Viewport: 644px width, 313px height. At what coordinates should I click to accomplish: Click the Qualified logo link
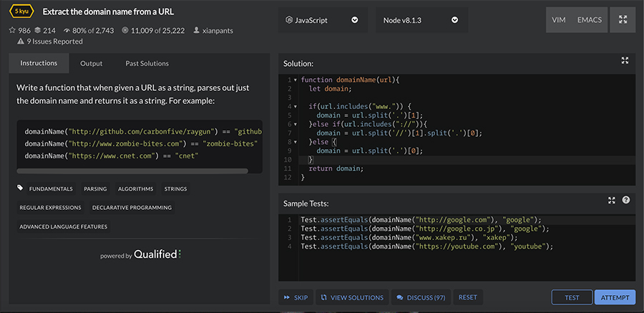click(x=157, y=254)
